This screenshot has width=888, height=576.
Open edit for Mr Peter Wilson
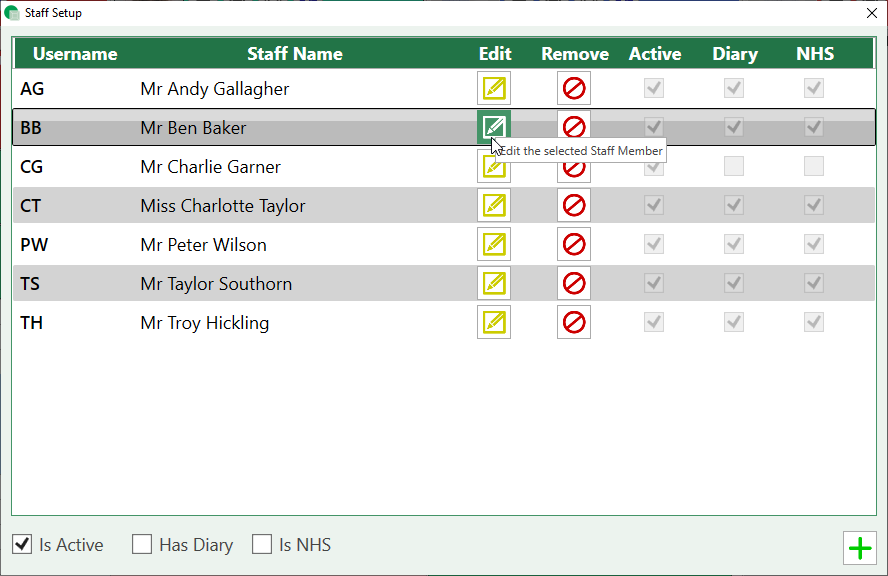494,245
